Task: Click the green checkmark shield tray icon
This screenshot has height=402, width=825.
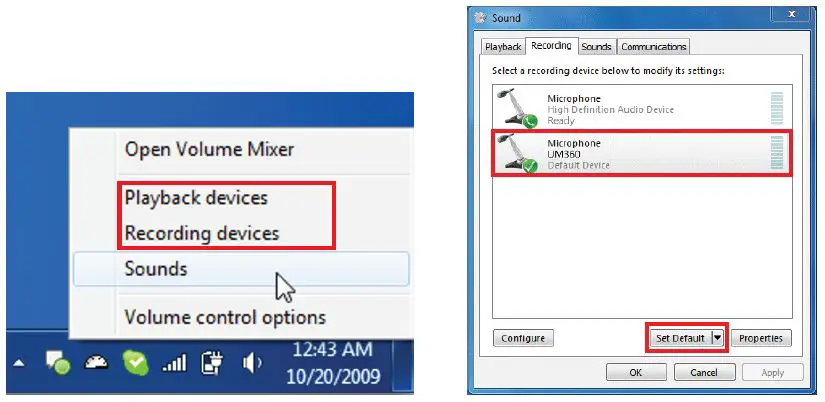Action: click(135, 363)
